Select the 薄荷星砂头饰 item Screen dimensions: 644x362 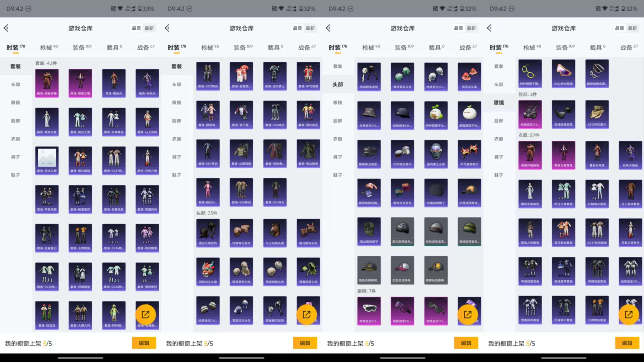(402, 77)
